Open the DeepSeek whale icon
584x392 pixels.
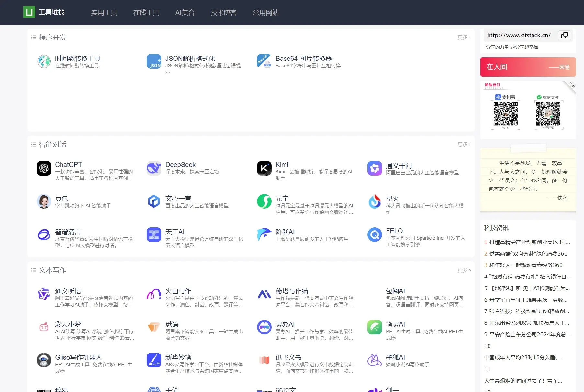point(154,168)
